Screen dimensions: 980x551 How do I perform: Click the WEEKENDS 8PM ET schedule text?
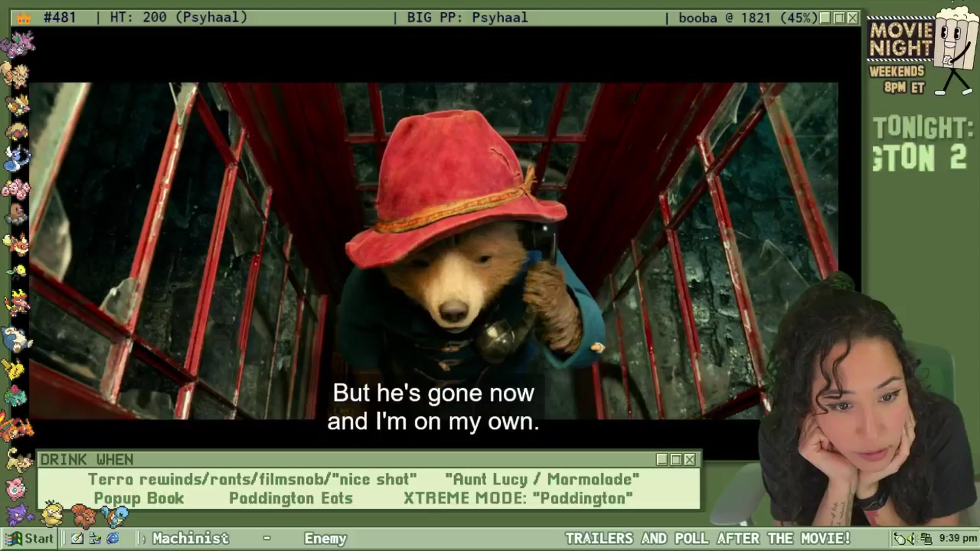897,79
